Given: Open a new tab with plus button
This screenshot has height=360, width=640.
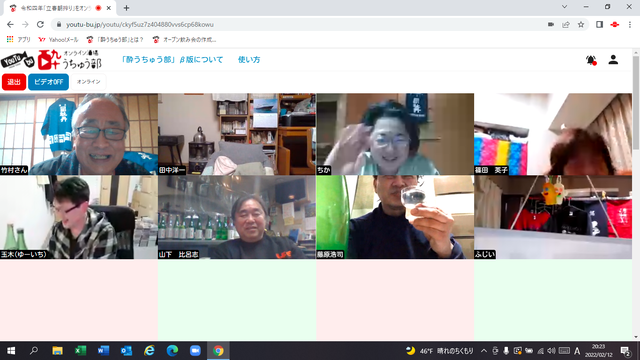Looking at the screenshot, I should (126, 8).
